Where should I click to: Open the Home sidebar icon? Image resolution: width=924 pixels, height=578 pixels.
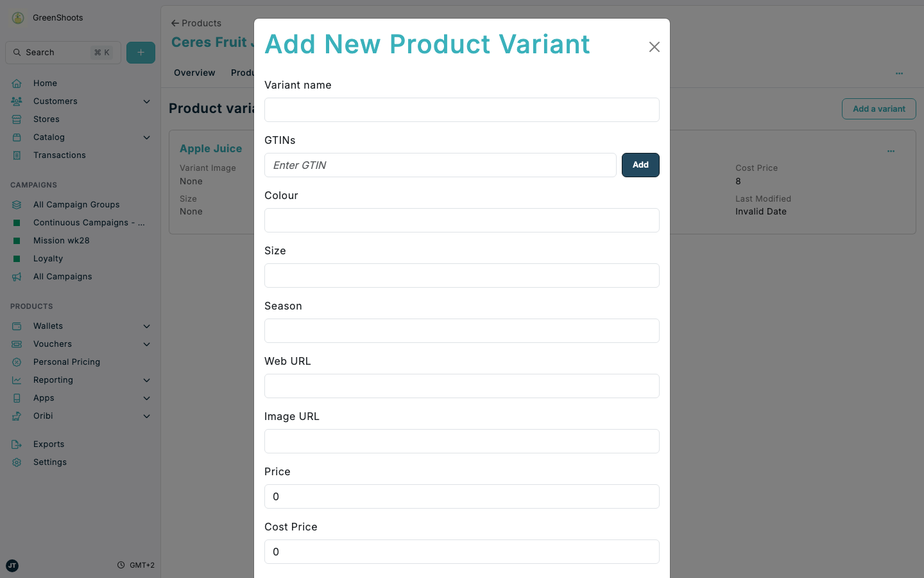tap(17, 83)
